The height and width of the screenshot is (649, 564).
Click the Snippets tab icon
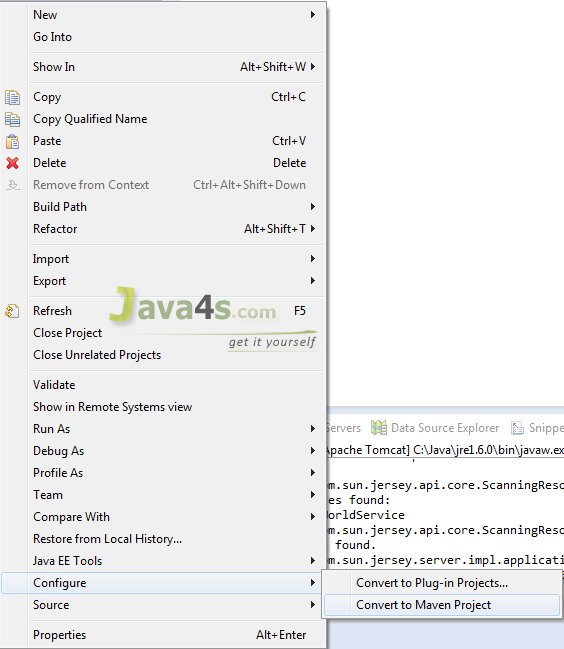tap(517, 428)
